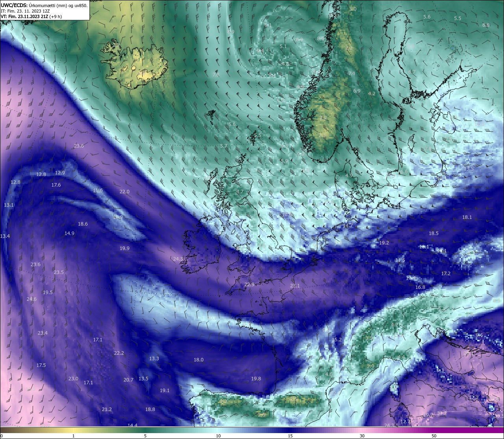This screenshot has height=439, width=504.
Task: Click the map value "14.4" at the bottom edge
Action: click(133, 425)
